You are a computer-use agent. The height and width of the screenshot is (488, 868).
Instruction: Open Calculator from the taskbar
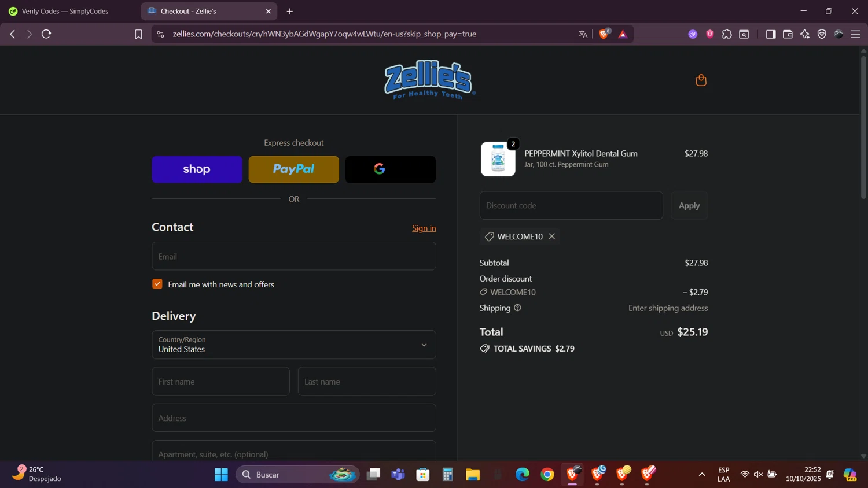447,475
